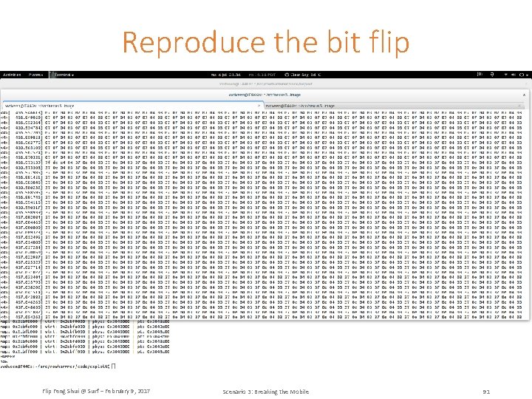Viewport: 532px width, 399px height.
Task: Open the Clear Sky weather indicator
Action: [x=302, y=75]
